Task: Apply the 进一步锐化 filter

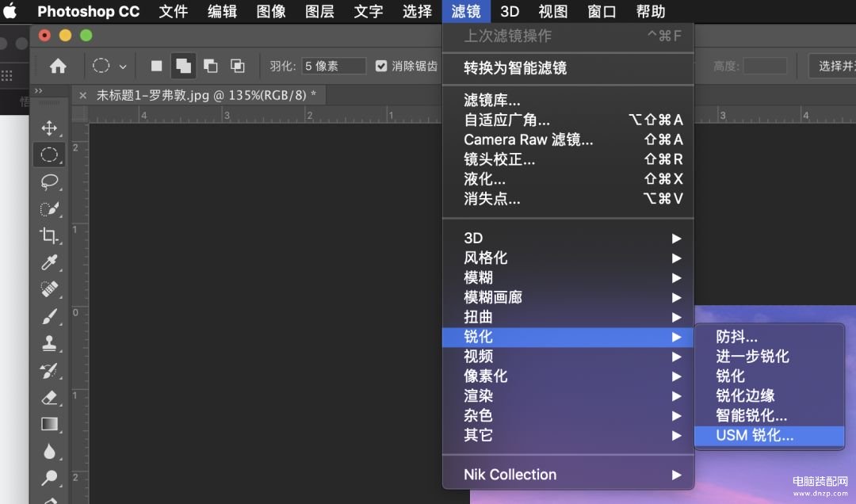Action: 769,356
